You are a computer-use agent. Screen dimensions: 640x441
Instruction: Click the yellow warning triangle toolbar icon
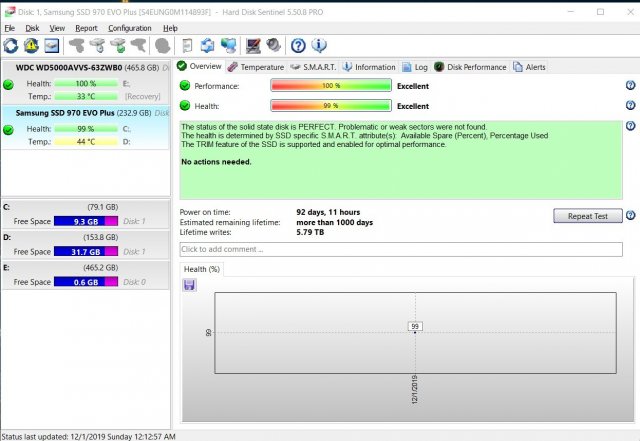point(31,46)
